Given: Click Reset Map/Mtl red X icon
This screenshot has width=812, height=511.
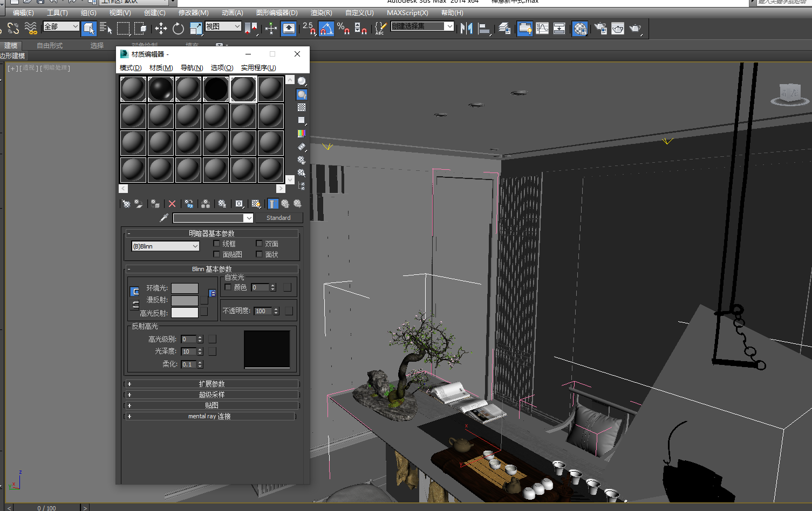Looking at the screenshot, I should point(172,204).
